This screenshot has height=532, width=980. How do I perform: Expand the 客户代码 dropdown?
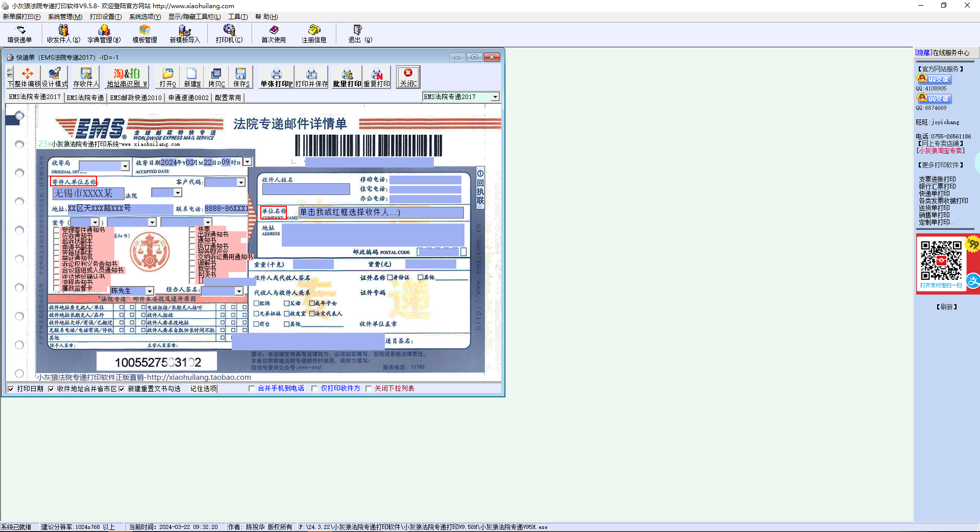pos(241,182)
